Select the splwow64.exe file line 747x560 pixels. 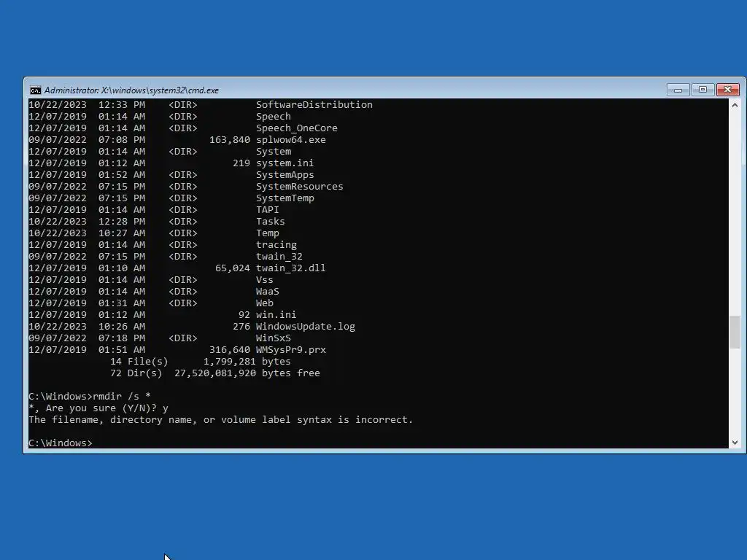(x=177, y=140)
